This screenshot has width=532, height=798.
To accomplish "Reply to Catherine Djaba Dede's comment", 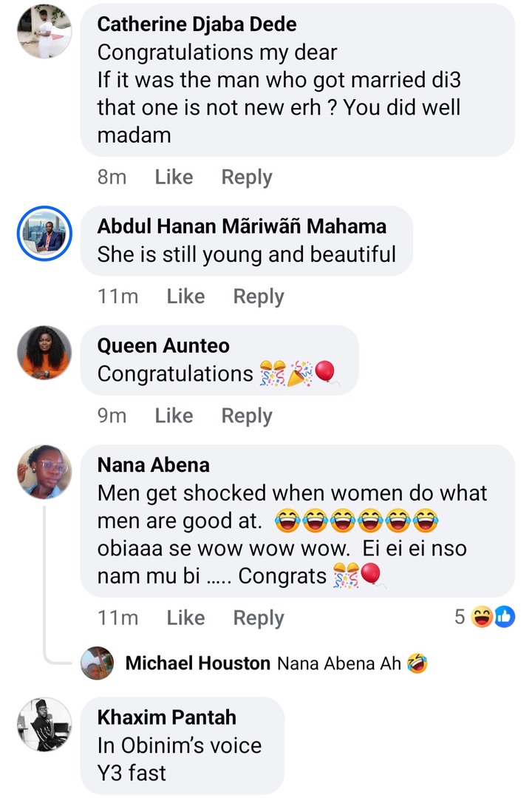I will click(x=247, y=177).
